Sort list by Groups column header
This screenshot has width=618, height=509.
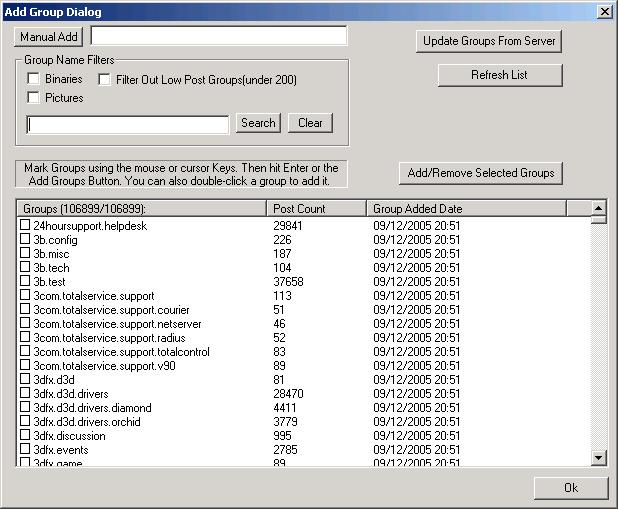(142, 208)
